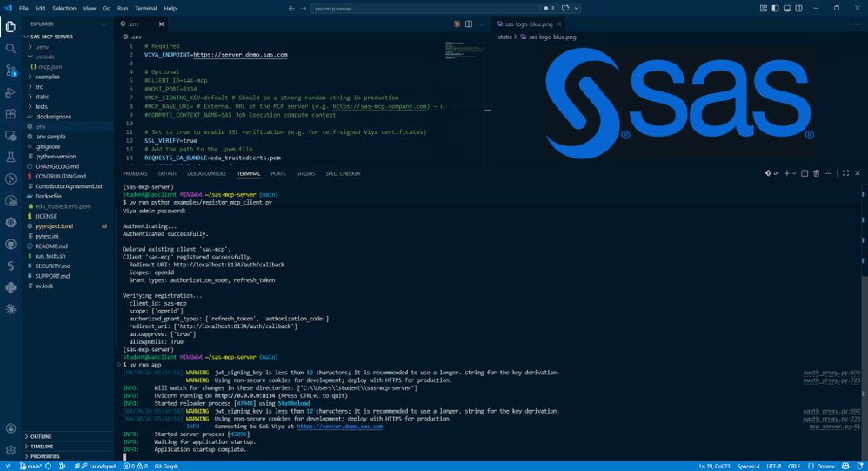Click the CRLF line ending indicator
Image resolution: width=868 pixels, height=471 pixels.
(x=794, y=466)
